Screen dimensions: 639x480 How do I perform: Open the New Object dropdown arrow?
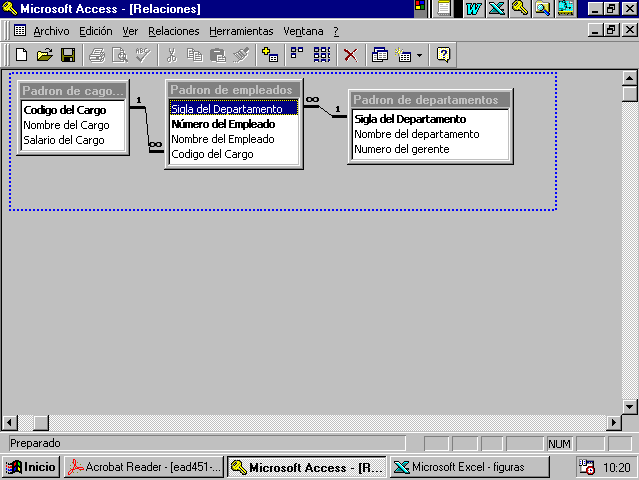419,55
